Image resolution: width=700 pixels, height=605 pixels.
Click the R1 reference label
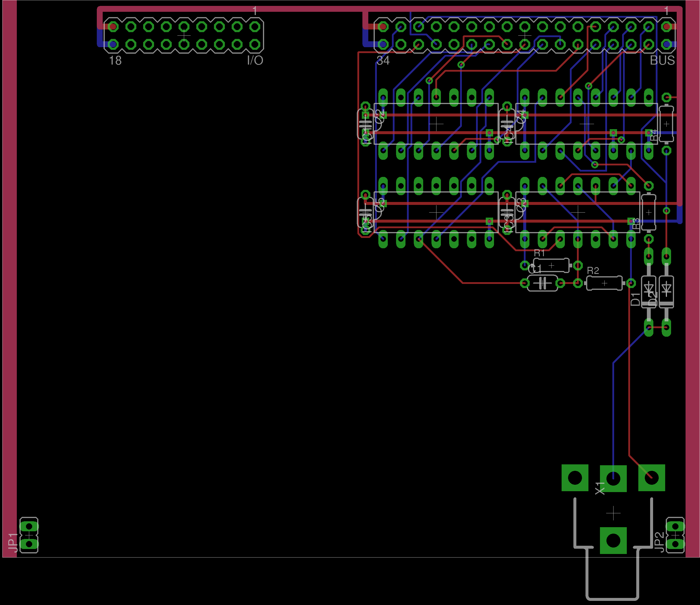539,253
